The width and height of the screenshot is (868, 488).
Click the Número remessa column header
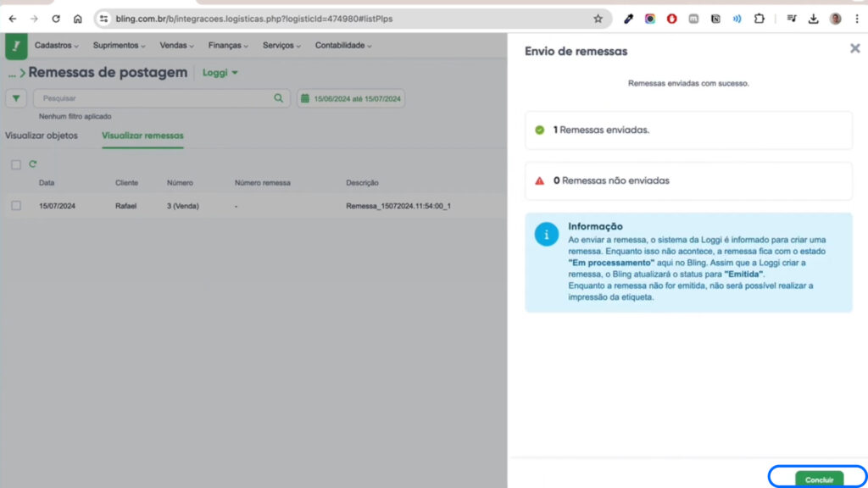coord(263,183)
